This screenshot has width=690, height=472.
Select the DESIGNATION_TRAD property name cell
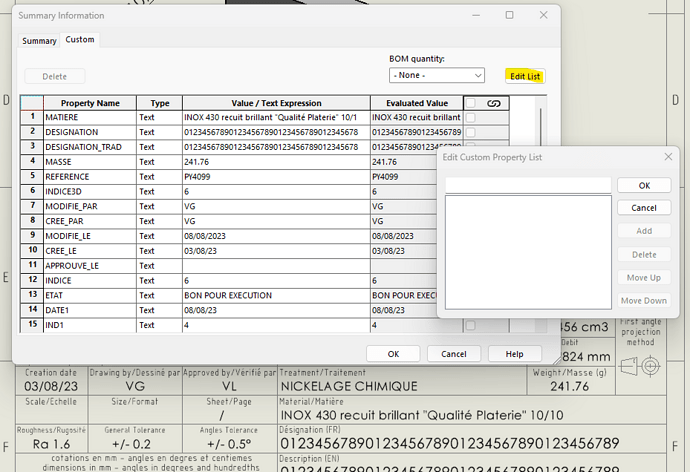[x=90, y=147]
